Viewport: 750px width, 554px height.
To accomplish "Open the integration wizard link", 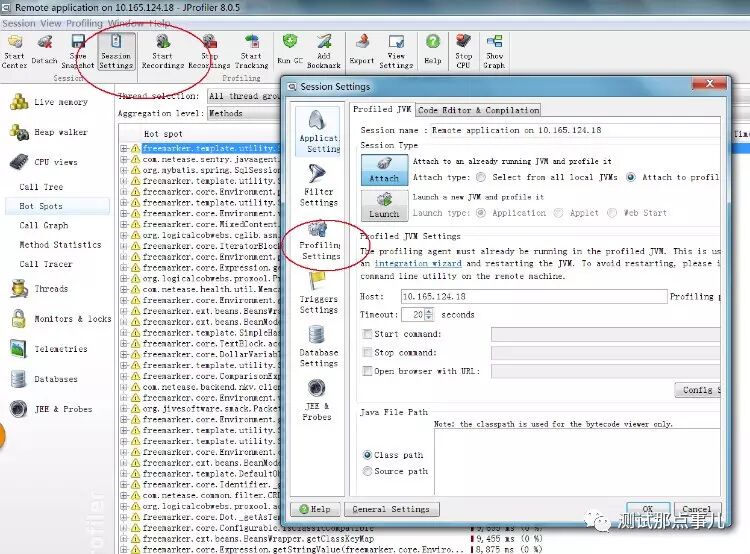I will click(x=418, y=263).
